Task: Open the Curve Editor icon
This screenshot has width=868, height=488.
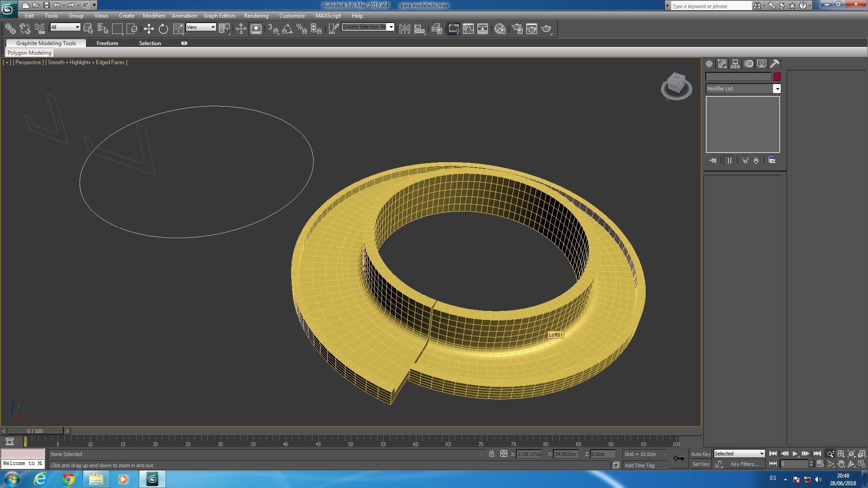Action: pos(468,29)
